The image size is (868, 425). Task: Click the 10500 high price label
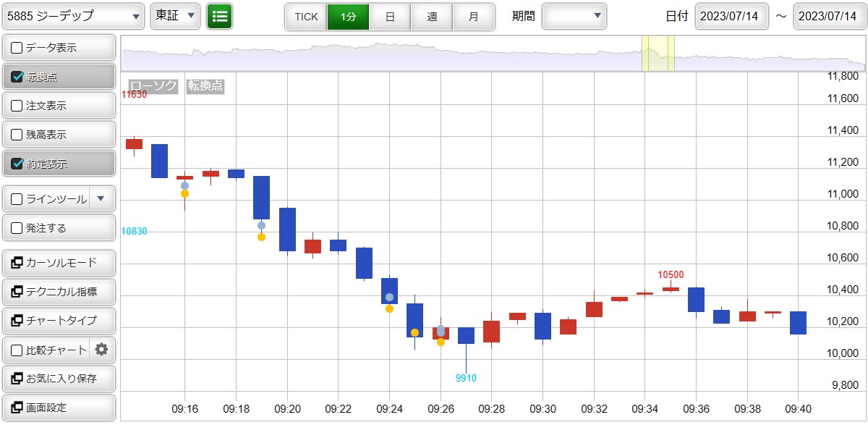[671, 274]
